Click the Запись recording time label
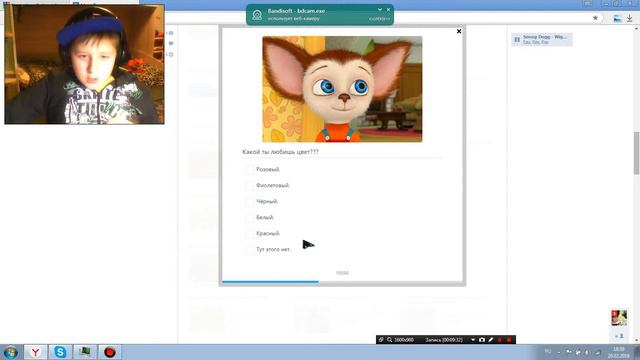Viewport: 640px width, 360px height. click(444, 340)
